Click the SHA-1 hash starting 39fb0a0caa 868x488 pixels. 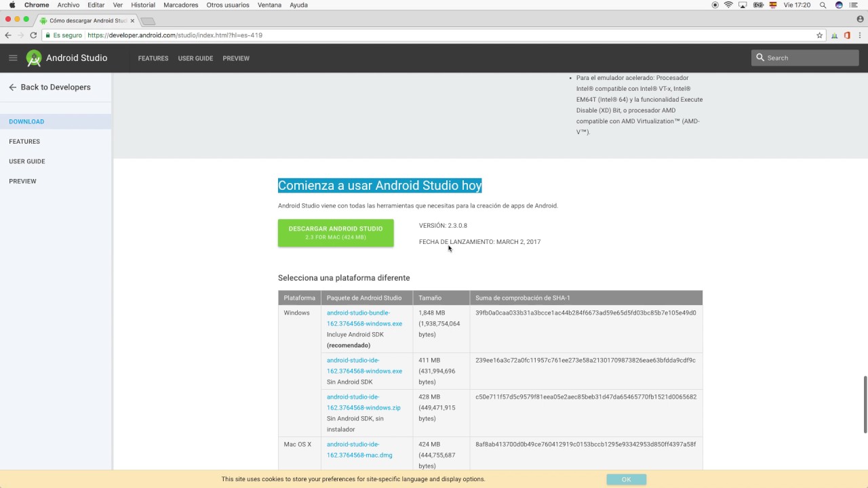point(586,312)
